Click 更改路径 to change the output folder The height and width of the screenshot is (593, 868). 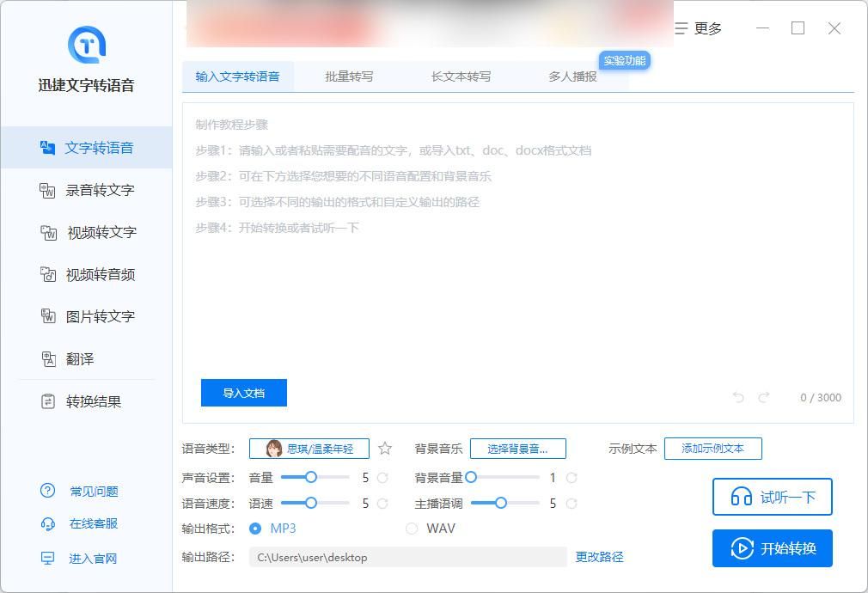pyautogui.click(x=600, y=557)
